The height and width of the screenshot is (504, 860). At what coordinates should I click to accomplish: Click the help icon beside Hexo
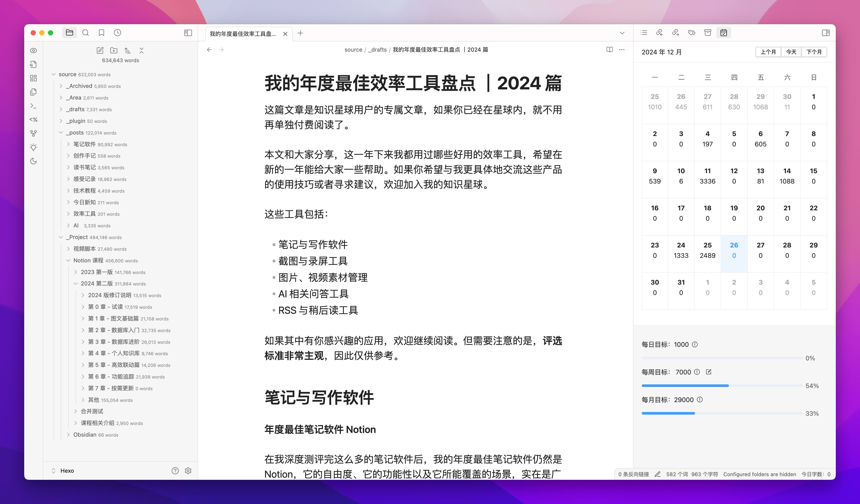point(175,471)
